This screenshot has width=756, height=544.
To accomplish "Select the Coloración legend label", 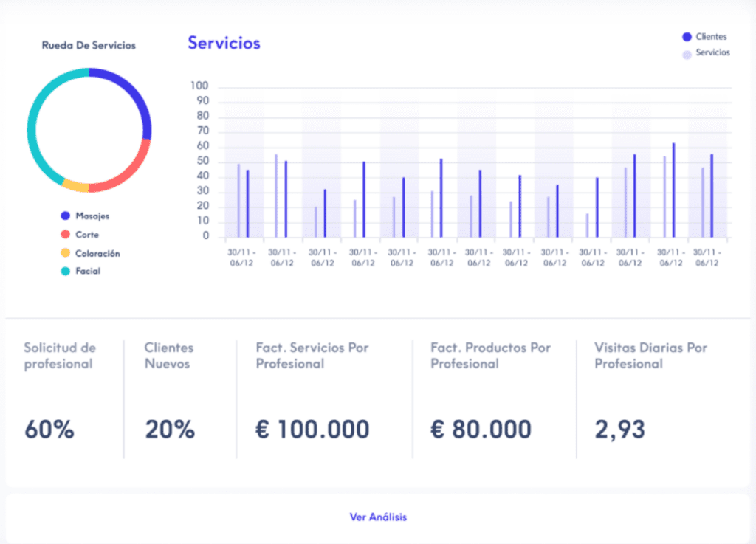I will point(98,253).
